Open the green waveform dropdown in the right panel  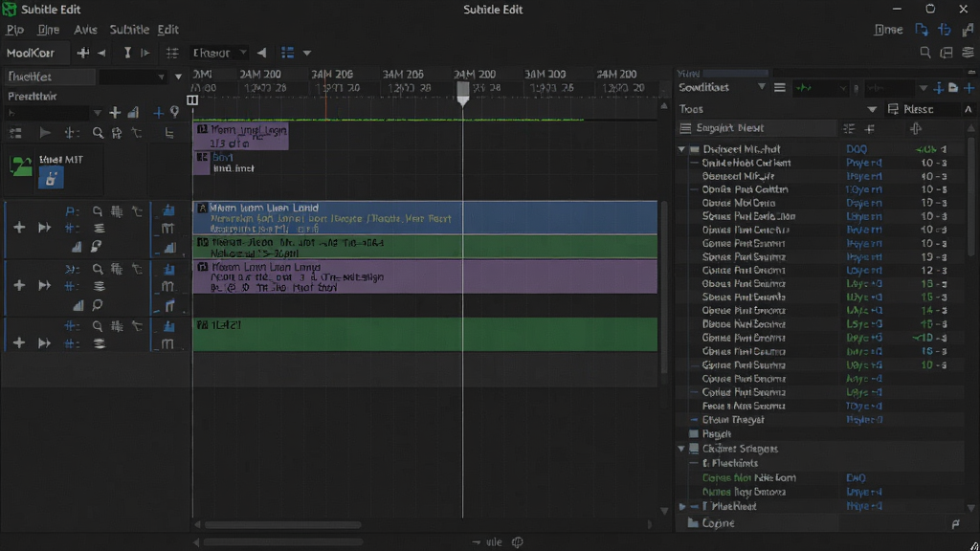pos(820,88)
